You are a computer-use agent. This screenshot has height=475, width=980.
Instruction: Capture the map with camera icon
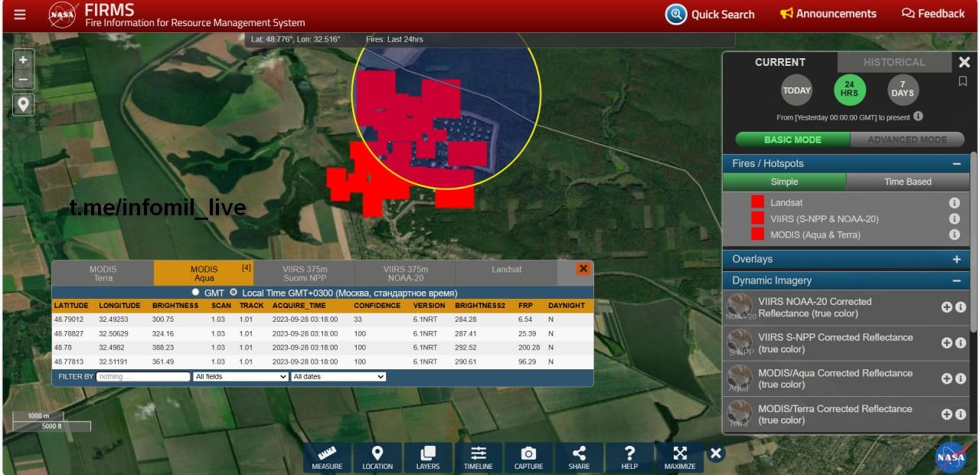(528, 457)
